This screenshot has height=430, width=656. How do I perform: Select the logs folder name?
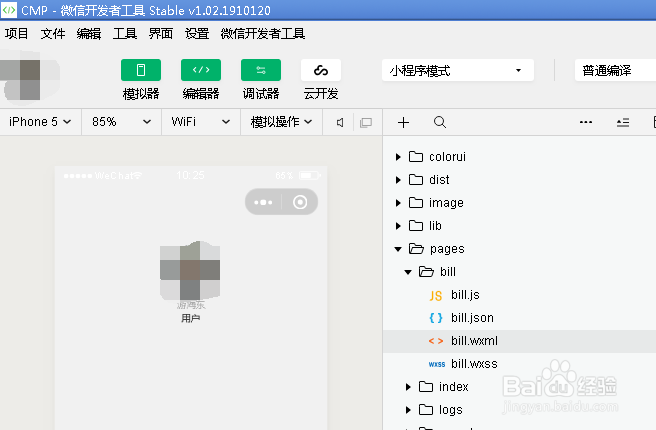coord(451,410)
